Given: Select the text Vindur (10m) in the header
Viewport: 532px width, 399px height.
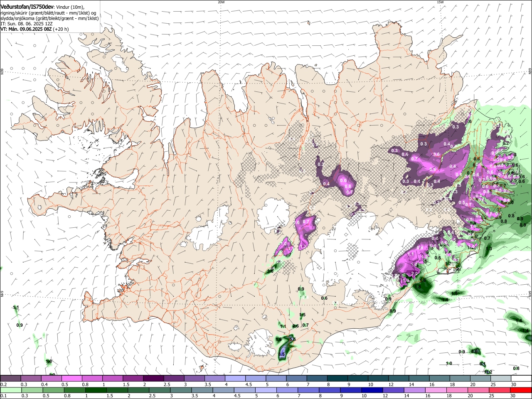Looking at the screenshot, I should click(70, 7).
